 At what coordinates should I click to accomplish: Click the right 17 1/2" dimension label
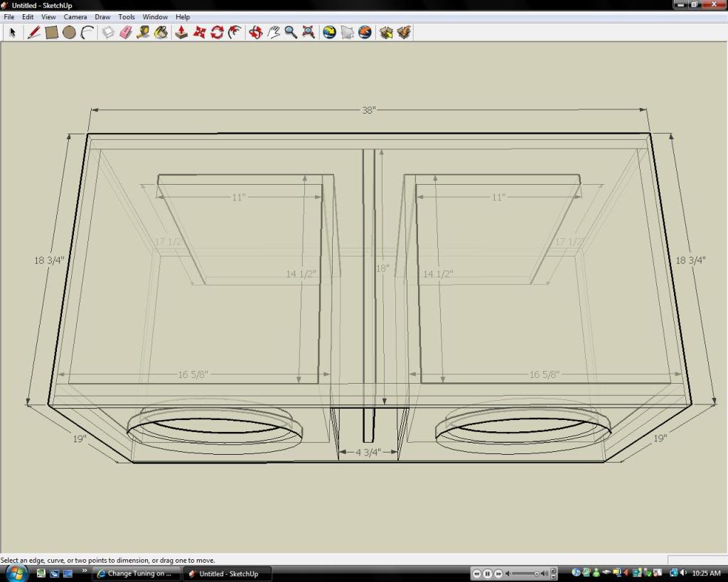coord(569,242)
